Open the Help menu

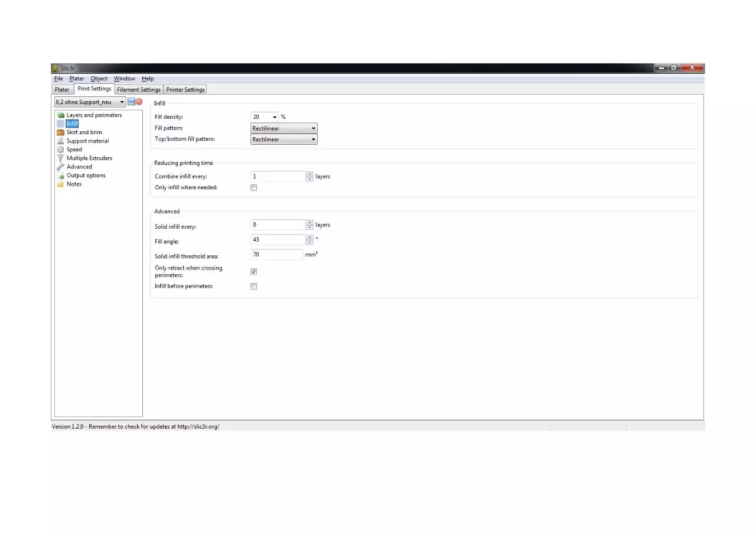click(148, 79)
